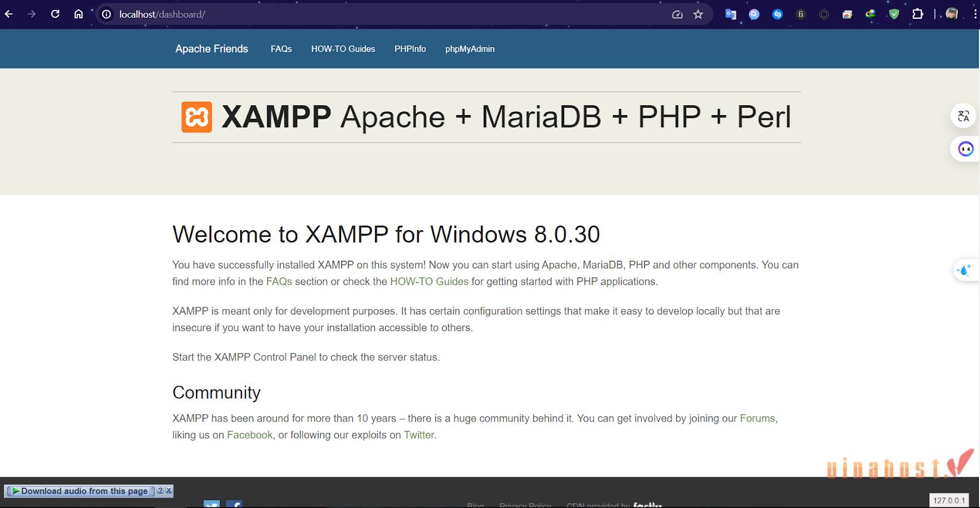This screenshot has height=508, width=980.
Task: Open the Forums community link
Action: click(x=758, y=419)
